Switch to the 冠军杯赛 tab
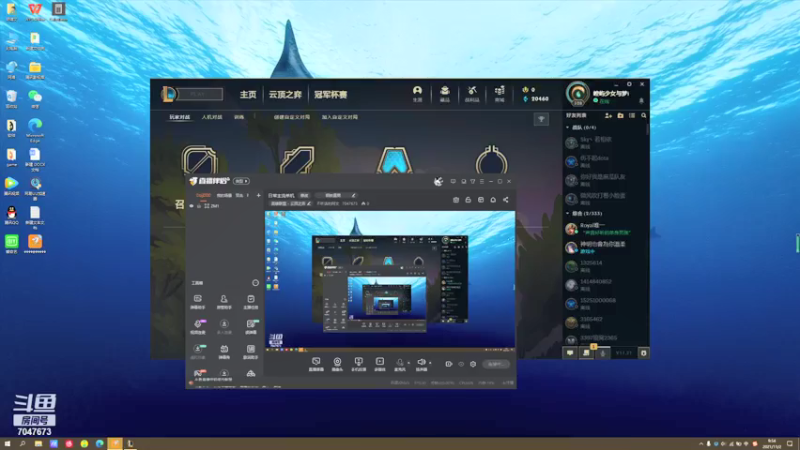This screenshot has width=800, height=450. point(331,94)
